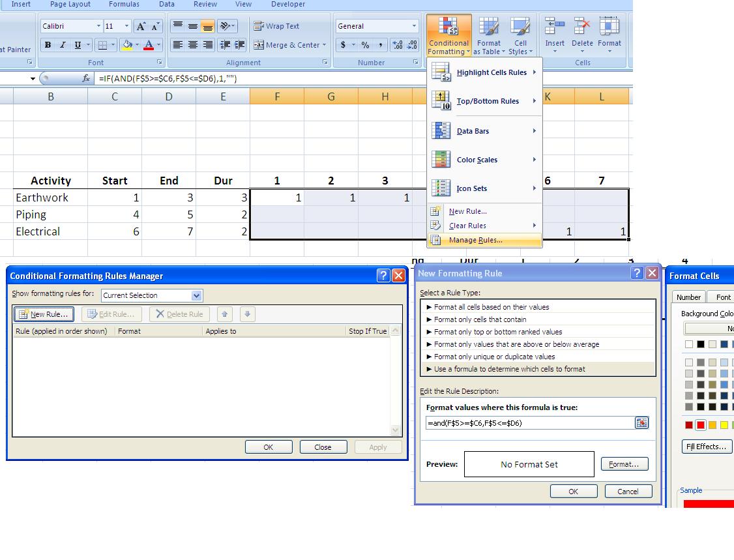Viewport: 734px width, 560px height.
Task: Click the Wrap Text button
Action: pos(276,26)
